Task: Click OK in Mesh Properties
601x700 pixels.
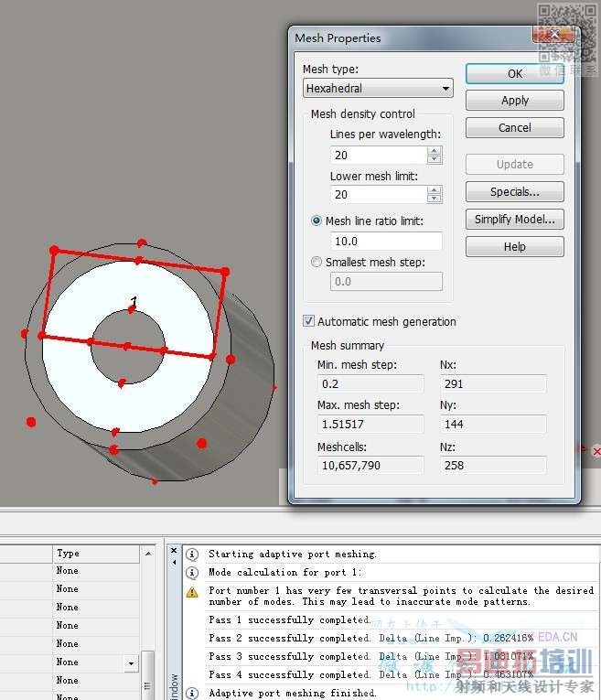Action: 514,74
